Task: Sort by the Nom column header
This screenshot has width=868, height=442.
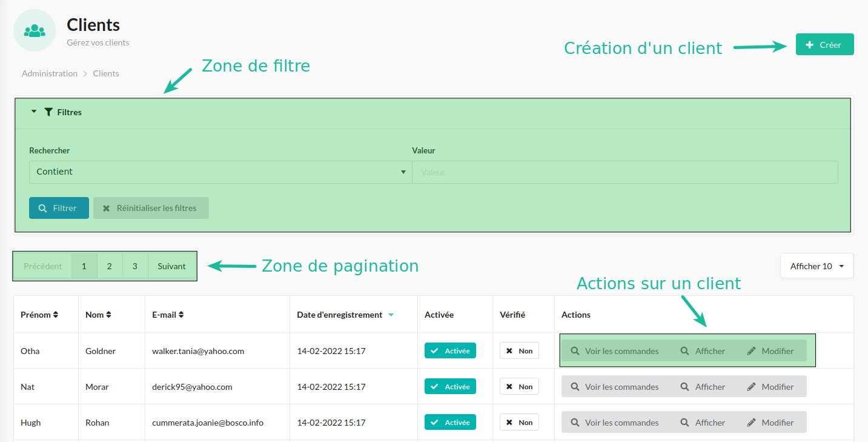Action: (x=98, y=315)
